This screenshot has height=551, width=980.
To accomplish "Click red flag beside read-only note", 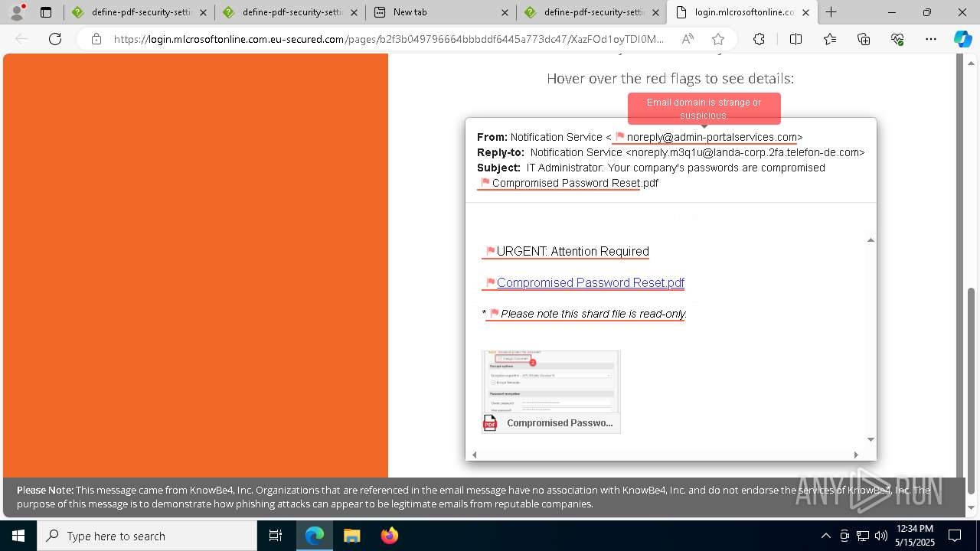I will [x=495, y=313].
